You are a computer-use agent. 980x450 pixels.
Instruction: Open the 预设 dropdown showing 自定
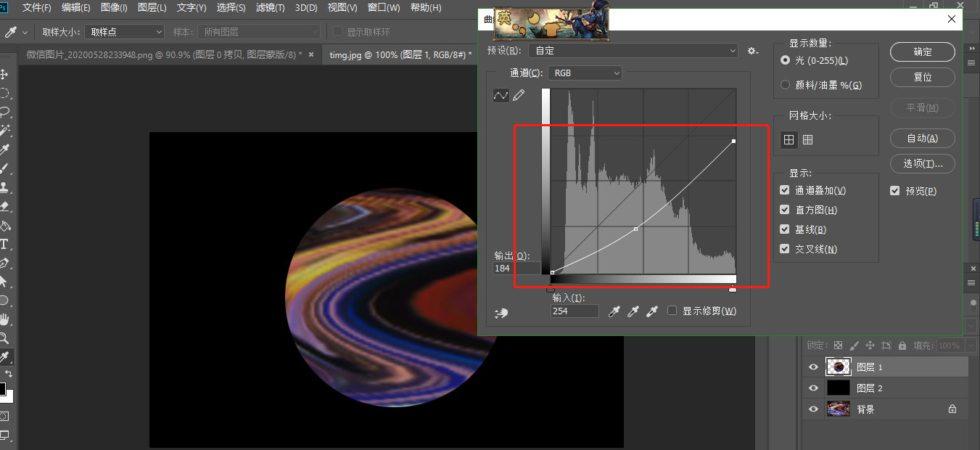click(x=631, y=49)
